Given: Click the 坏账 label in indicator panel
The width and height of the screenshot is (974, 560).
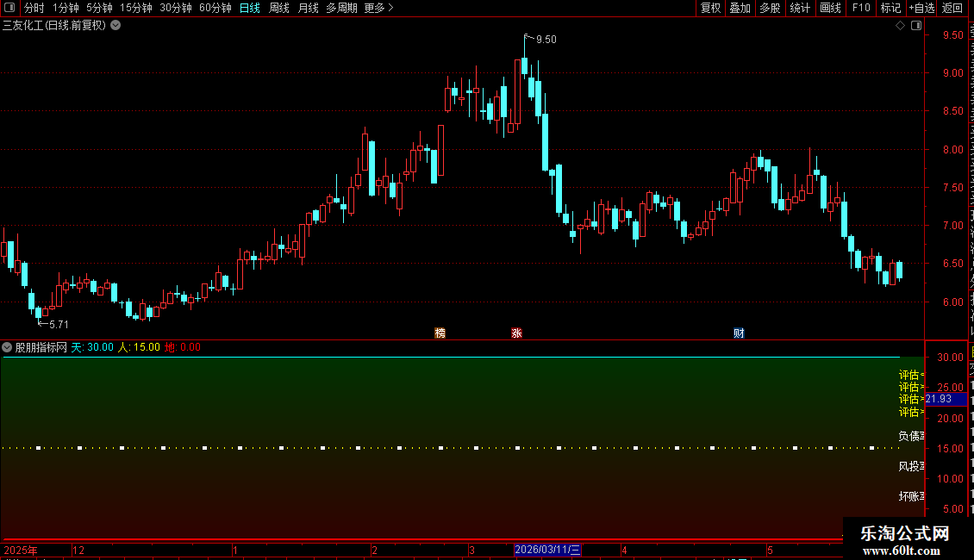Looking at the screenshot, I should tap(911, 496).
